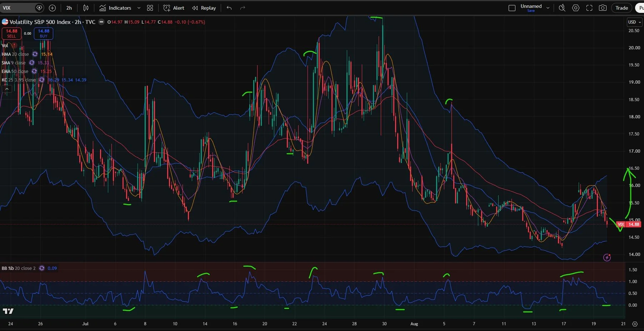Click the 0.00 spread between SELL and BUY

28,34
